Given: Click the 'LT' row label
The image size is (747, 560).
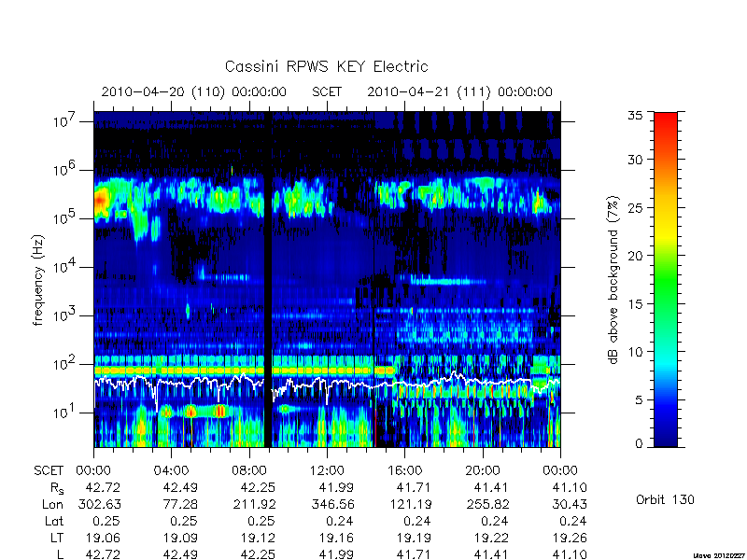Looking at the screenshot, I should pos(57,539).
